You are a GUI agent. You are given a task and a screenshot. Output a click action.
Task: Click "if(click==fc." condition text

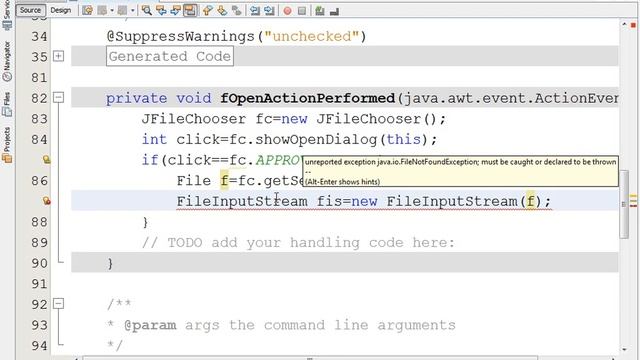pos(198,160)
